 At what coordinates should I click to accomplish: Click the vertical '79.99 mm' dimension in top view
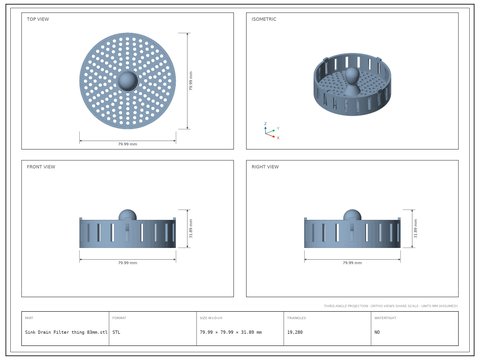click(191, 81)
